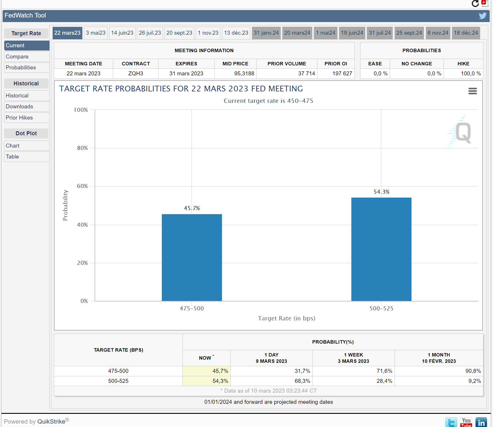504x427 pixels.
Task: Open Prior Hikes in the sidebar
Action: click(27, 118)
